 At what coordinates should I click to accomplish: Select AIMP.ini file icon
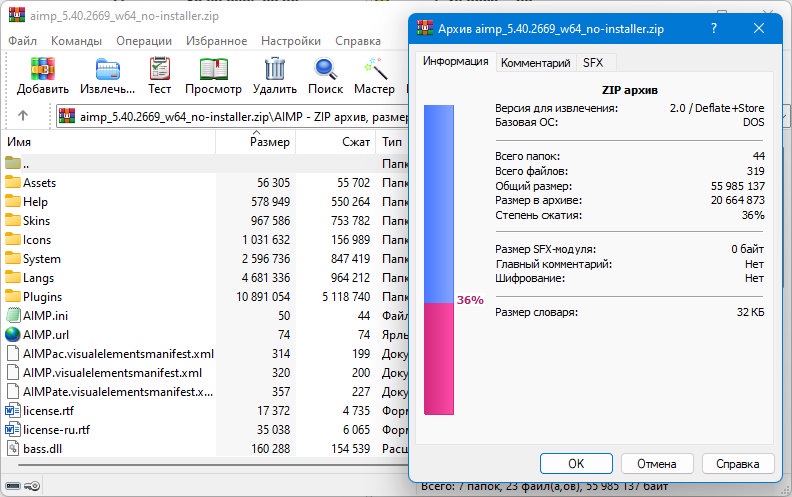(13, 315)
